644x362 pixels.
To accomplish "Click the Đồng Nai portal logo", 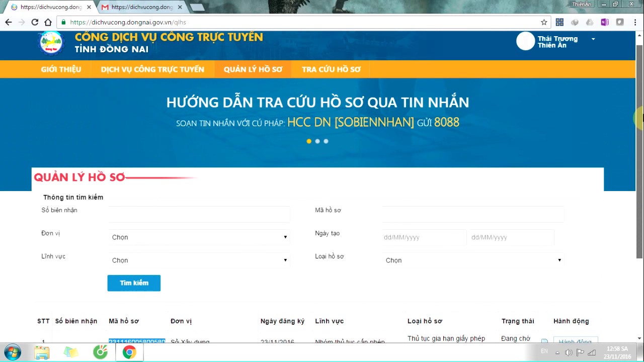I will 51,43.
